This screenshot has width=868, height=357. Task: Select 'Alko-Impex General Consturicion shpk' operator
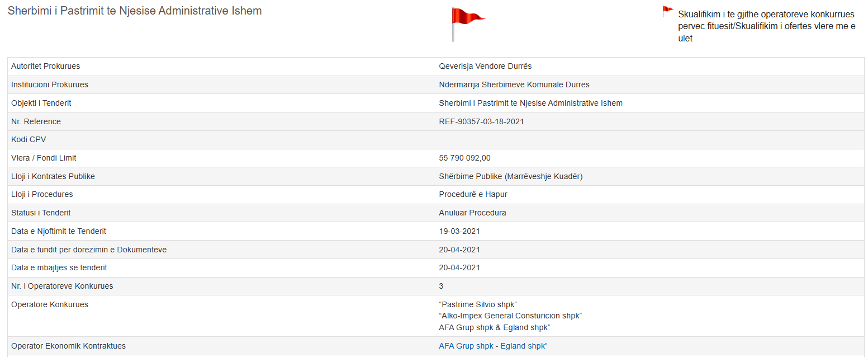coord(510,316)
